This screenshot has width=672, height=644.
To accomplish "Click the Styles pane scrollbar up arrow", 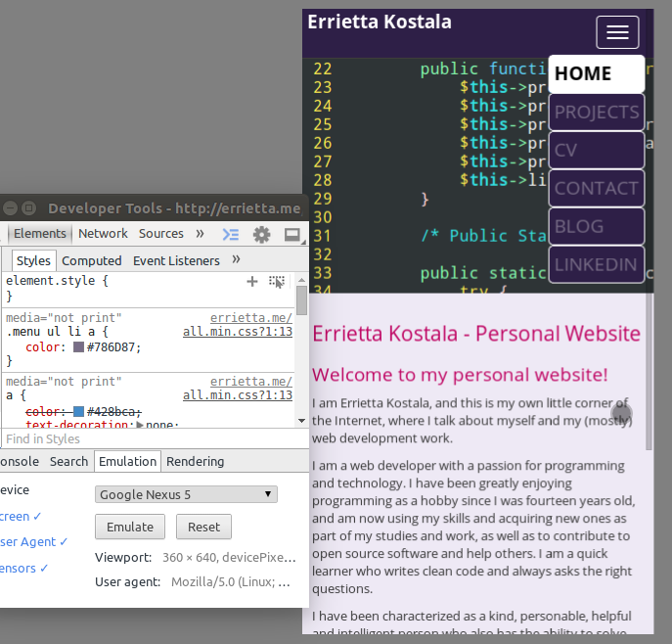I will pyautogui.click(x=301, y=280).
